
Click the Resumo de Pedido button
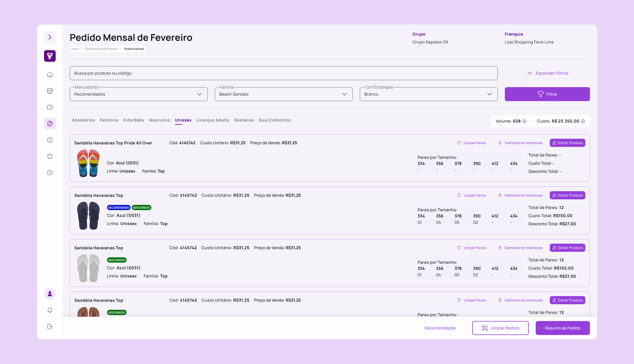563,328
